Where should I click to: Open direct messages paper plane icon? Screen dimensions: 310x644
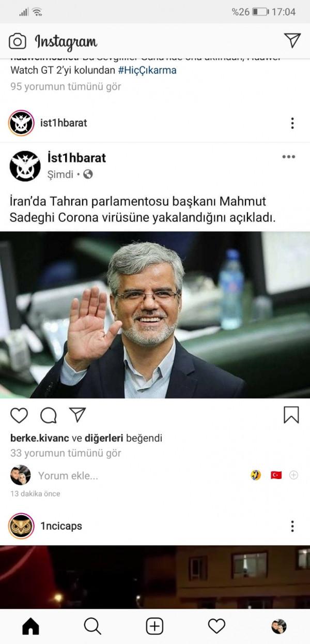292,41
